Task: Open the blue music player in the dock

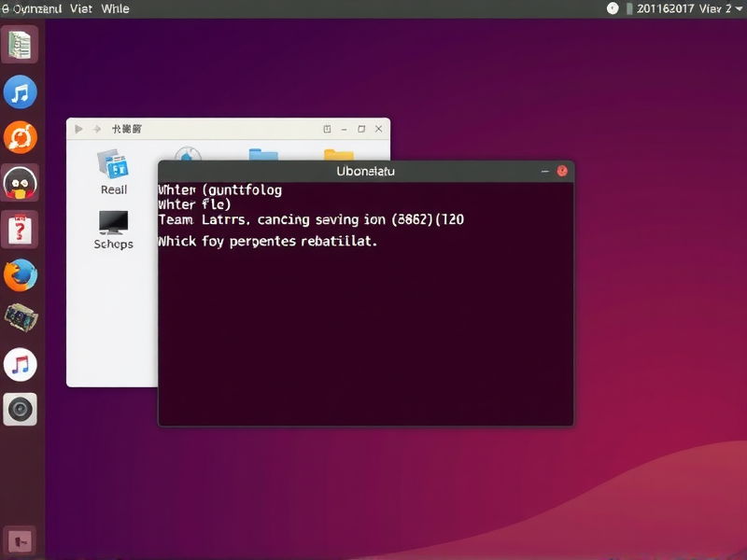Action: point(21,91)
